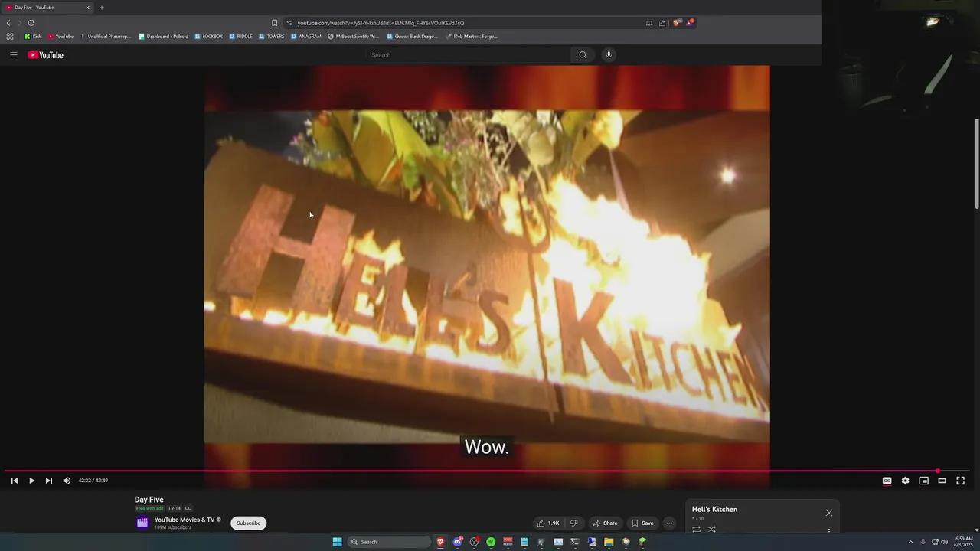The width and height of the screenshot is (980, 551).
Task: Open new browser tab
Action: point(102,8)
